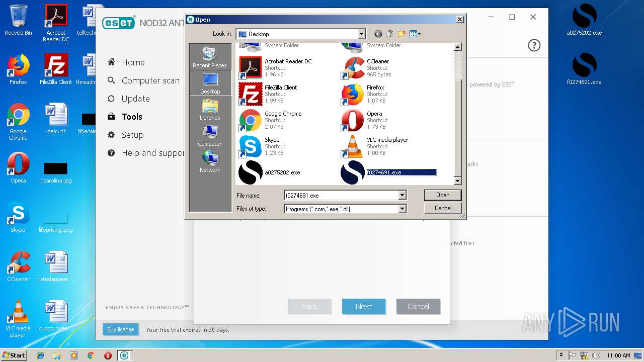Select a0275202.exe desktop icon
The image size is (644, 362).
584,20
